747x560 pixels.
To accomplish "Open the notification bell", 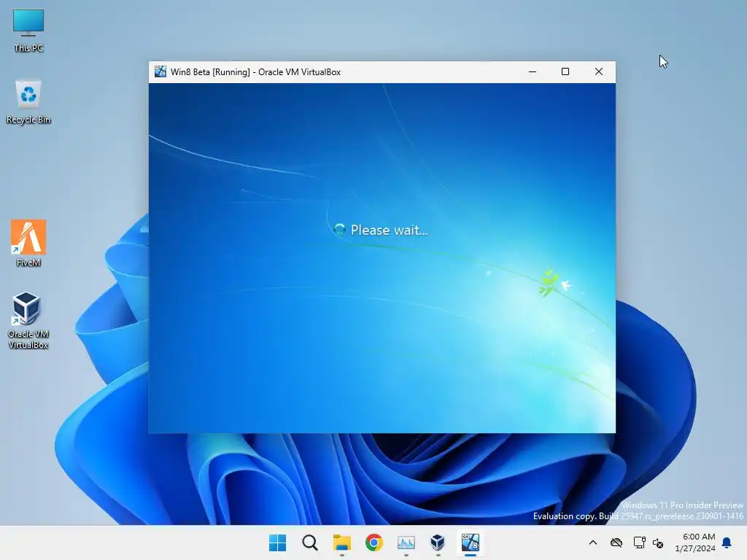I will coord(727,542).
